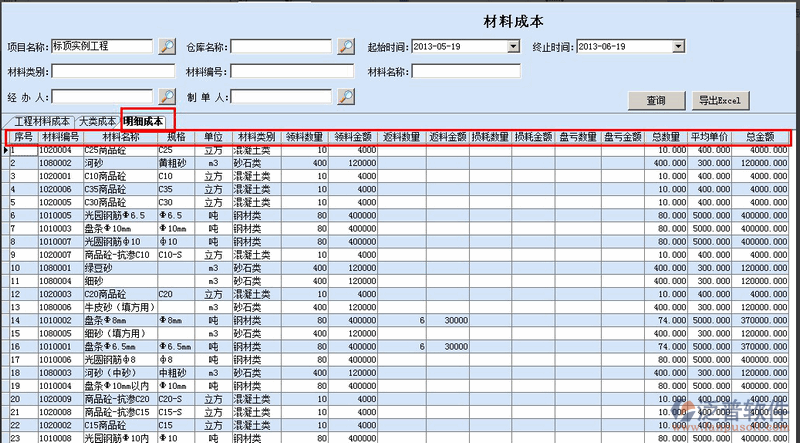Click the 总金额 column header
The height and width of the screenshot is (443, 800).
(x=760, y=137)
